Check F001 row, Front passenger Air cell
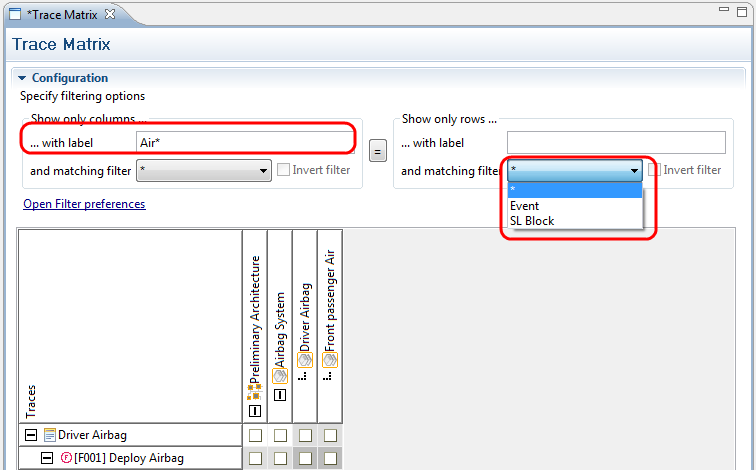The width and height of the screenshot is (756, 470). pyautogui.click(x=330, y=458)
